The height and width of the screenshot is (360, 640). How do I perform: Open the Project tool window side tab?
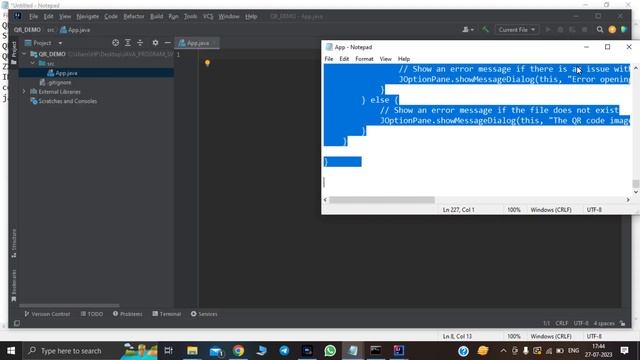[14, 52]
